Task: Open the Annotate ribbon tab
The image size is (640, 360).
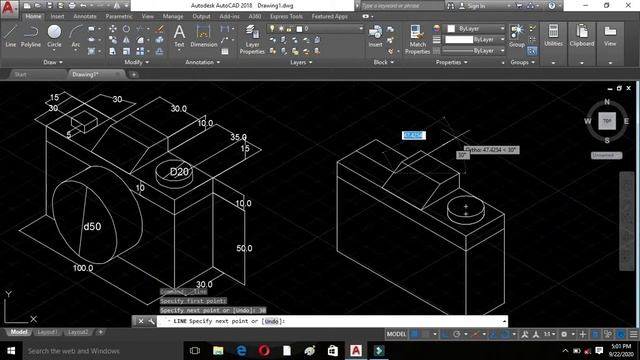Action: [x=85, y=16]
